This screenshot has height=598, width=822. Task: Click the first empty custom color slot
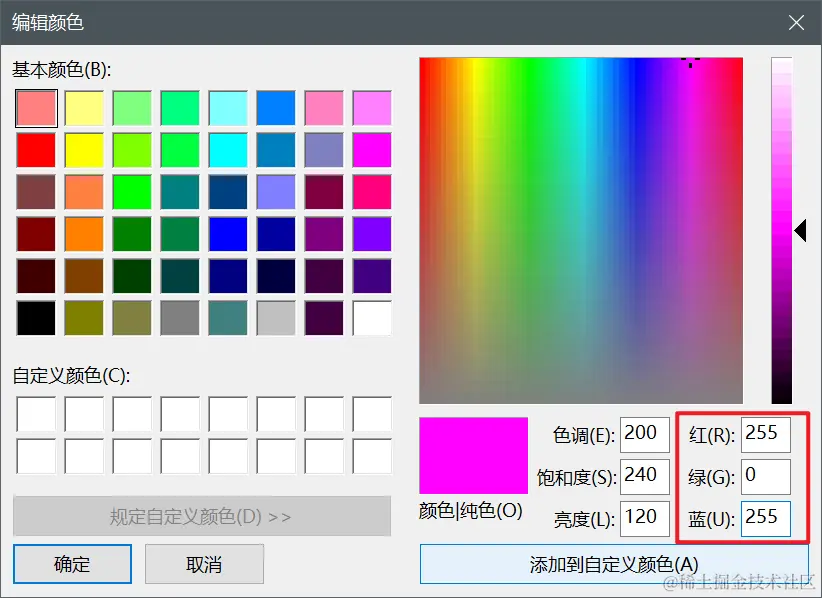point(35,412)
